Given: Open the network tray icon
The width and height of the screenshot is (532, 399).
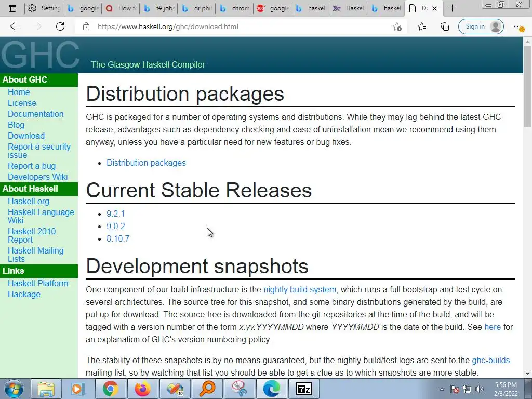Looking at the screenshot, I should [467, 389].
